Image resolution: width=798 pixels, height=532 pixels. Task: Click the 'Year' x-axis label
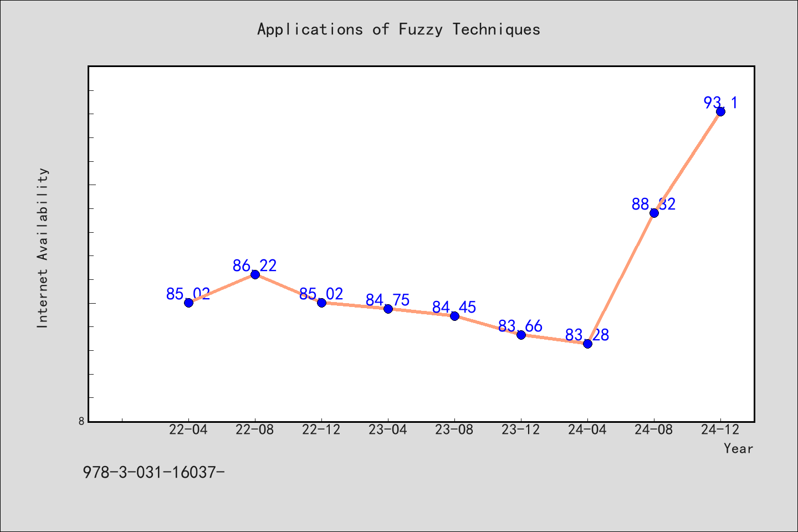click(739, 448)
